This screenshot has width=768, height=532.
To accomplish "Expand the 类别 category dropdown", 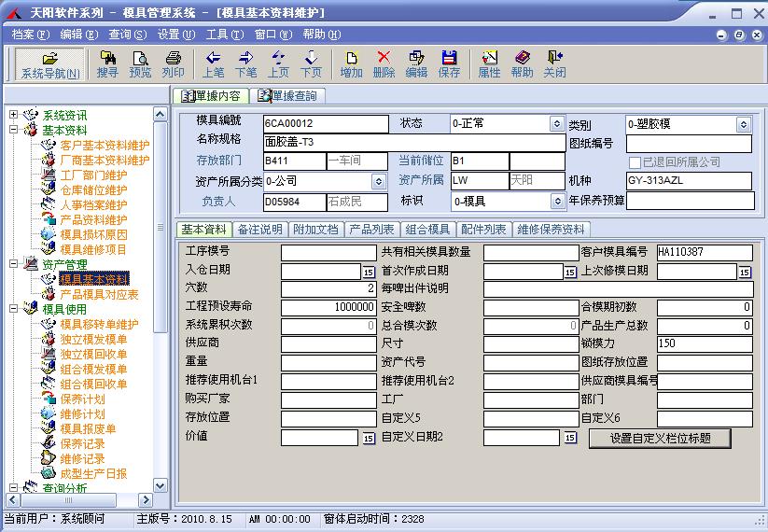I will [743, 124].
